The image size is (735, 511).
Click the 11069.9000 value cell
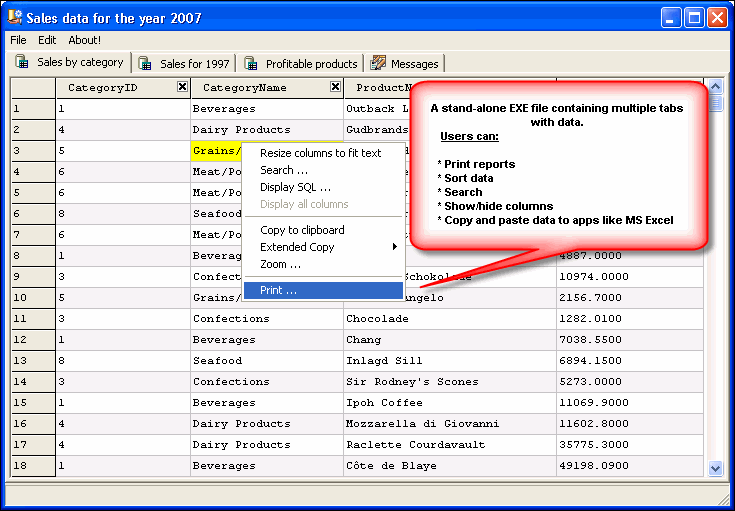click(630, 403)
